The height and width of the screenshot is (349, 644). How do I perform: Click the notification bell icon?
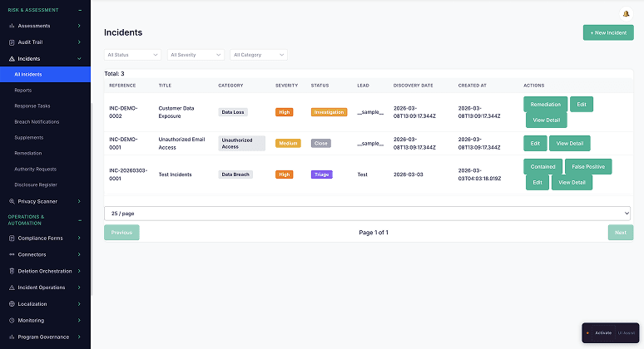pos(626,13)
